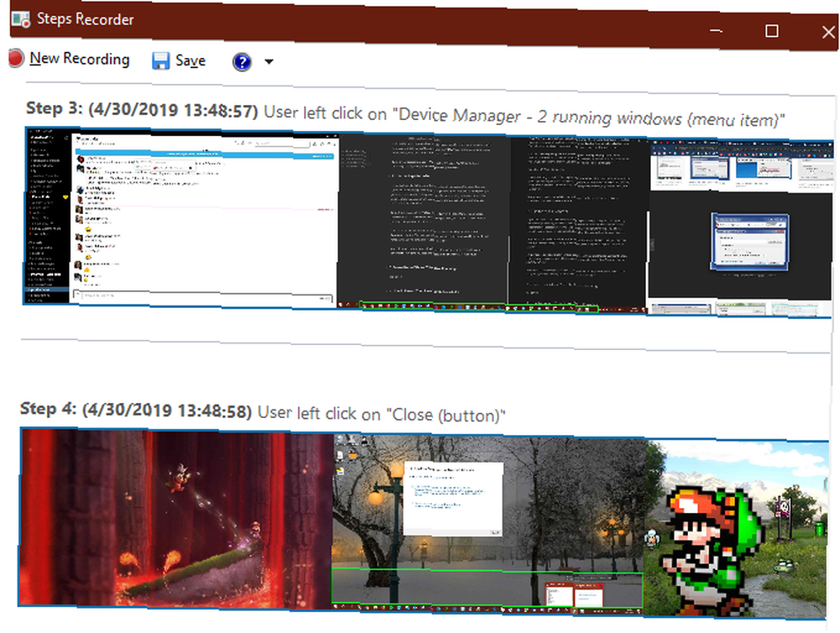This screenshot has width=840, height=633.
Task: Open the blue help question icon
Action: 242,61
